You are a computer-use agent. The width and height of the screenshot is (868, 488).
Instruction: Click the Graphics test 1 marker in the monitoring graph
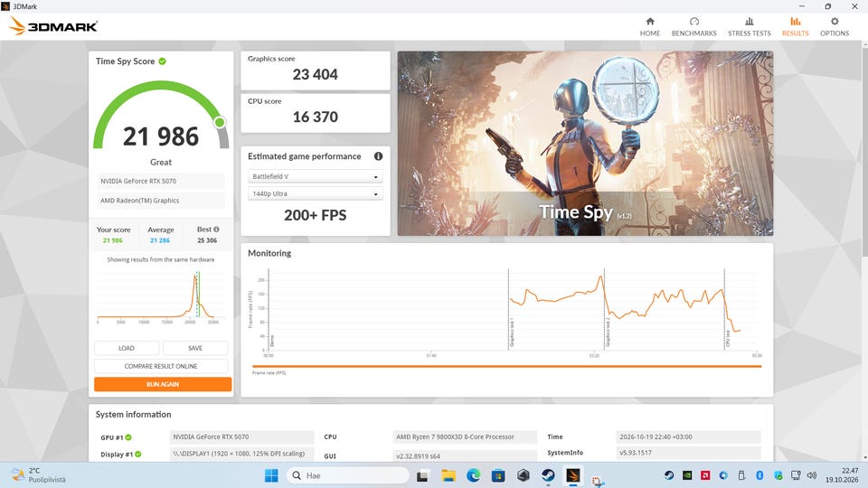tap(512, 332)
